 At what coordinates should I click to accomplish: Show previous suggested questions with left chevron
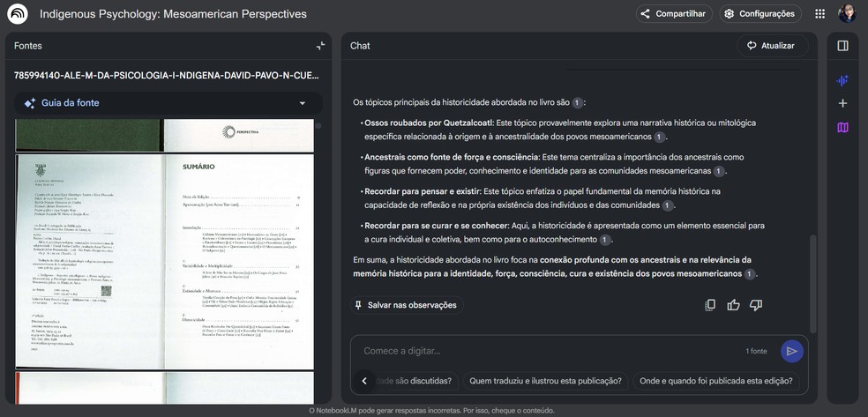[x=364, y=381]
